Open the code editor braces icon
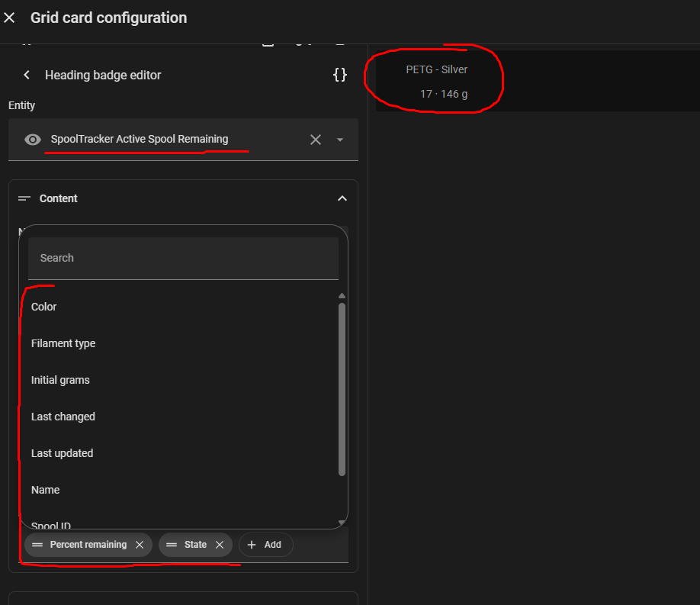Viewport: 700px width, 605px height. pyautogui.click(x=340, y=75)
